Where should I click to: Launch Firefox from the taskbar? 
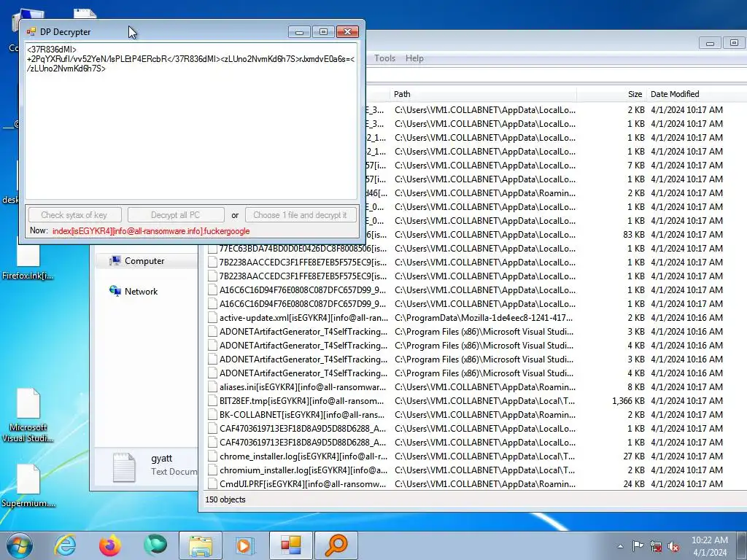pyautogui.click(x=109, y=545)
